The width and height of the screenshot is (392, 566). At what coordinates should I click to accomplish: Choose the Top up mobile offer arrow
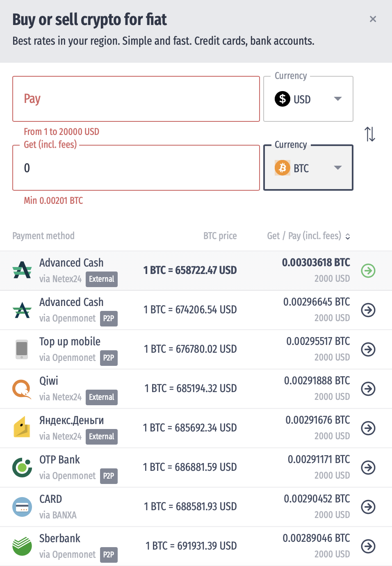[368, 349]
